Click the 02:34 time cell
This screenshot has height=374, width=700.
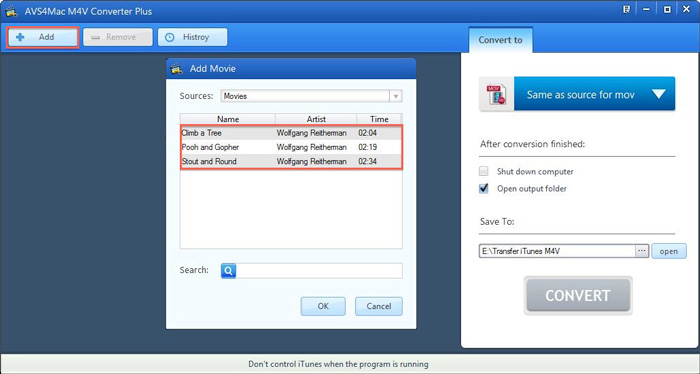367,162
